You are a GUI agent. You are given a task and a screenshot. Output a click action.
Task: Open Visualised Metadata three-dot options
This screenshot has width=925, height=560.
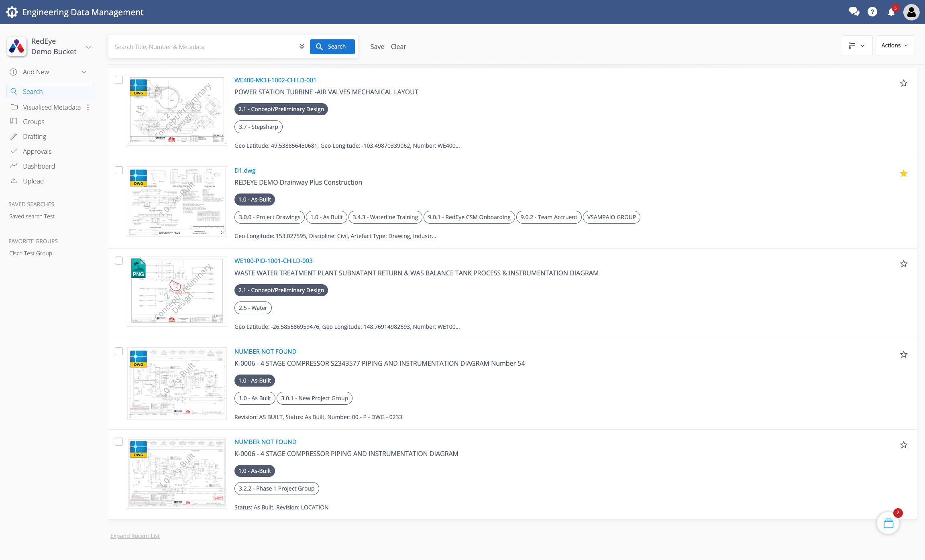coord(88,107)
